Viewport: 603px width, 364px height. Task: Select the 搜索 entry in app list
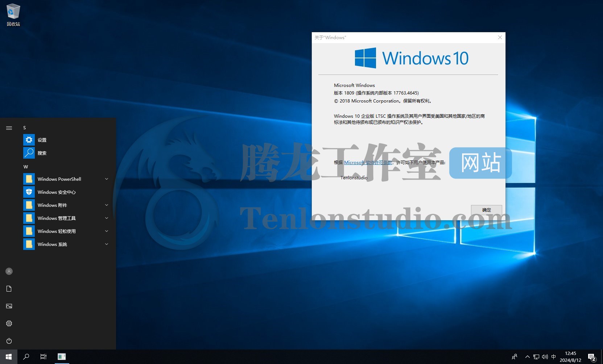point(67,153)
